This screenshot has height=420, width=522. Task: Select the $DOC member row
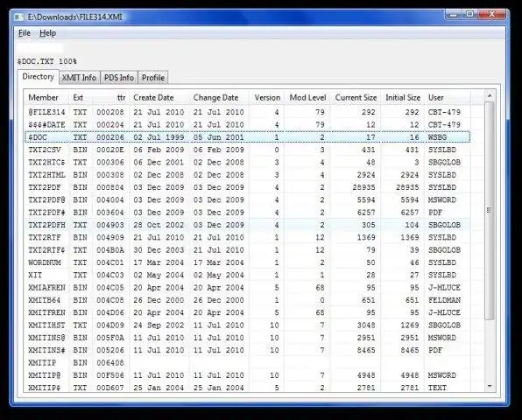click(x=247, y=137)
